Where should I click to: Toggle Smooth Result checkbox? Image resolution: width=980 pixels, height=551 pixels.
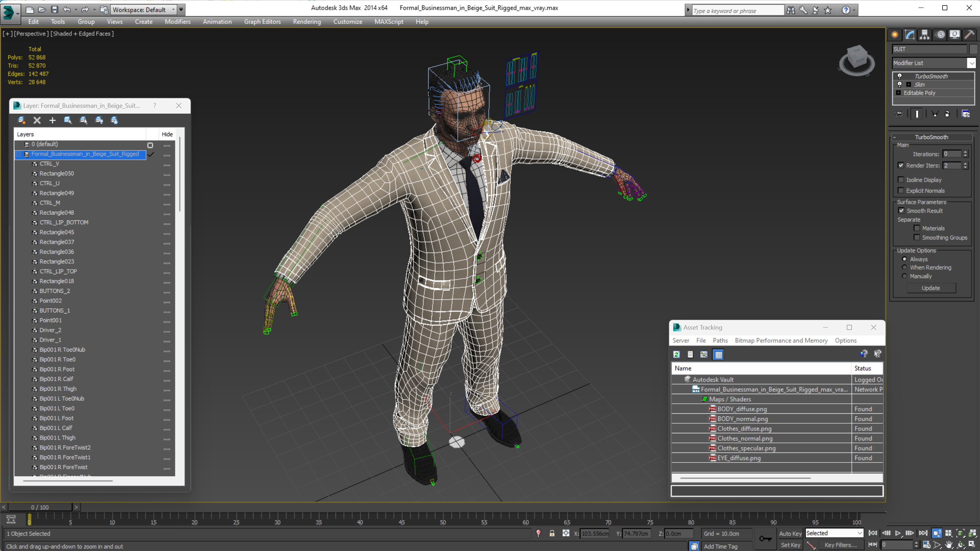pyautogui.click(x=901, y=211)
